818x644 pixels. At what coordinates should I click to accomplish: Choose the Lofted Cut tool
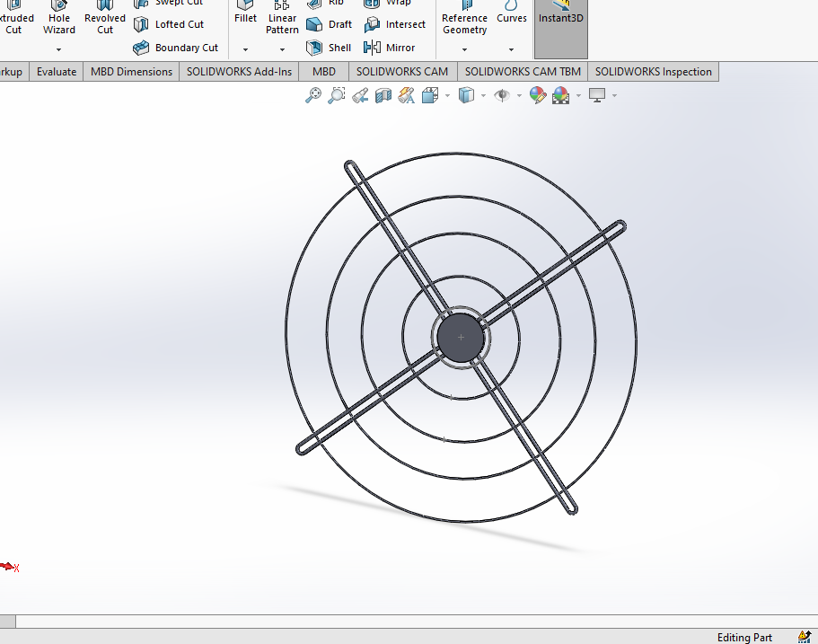(x=169, y=24)
